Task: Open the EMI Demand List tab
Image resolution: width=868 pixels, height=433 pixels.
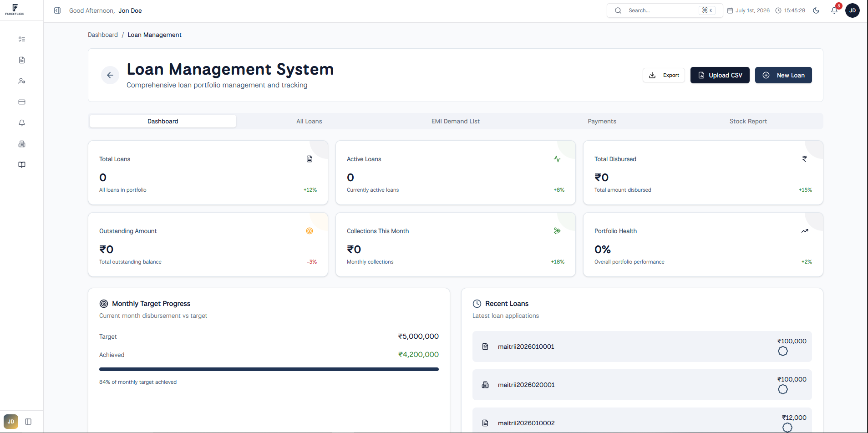Action: 456,121
